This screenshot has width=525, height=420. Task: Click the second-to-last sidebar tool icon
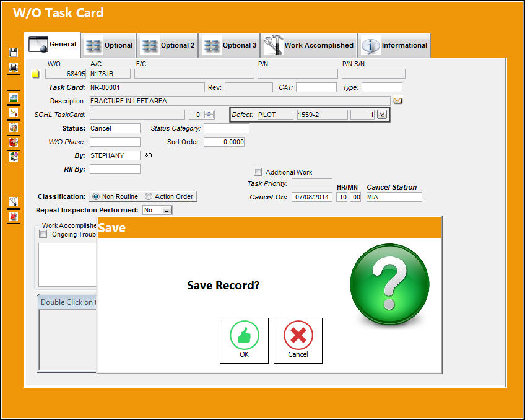14,201
